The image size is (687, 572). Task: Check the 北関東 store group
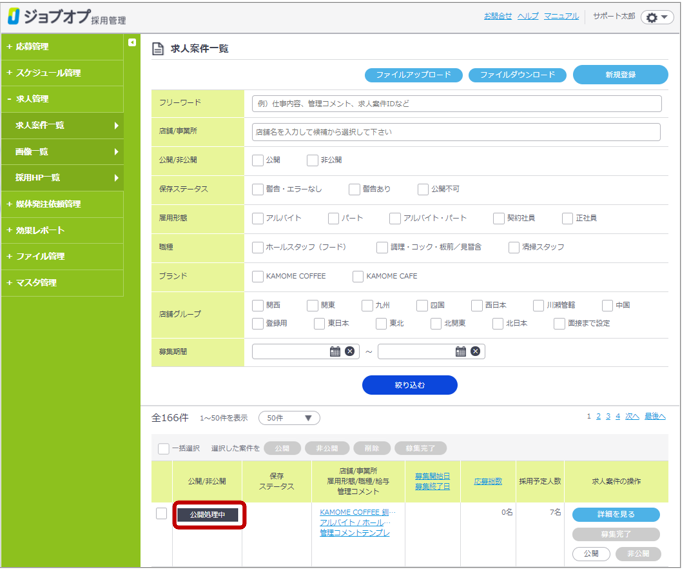pyautogui.click(x=436, y=323)
